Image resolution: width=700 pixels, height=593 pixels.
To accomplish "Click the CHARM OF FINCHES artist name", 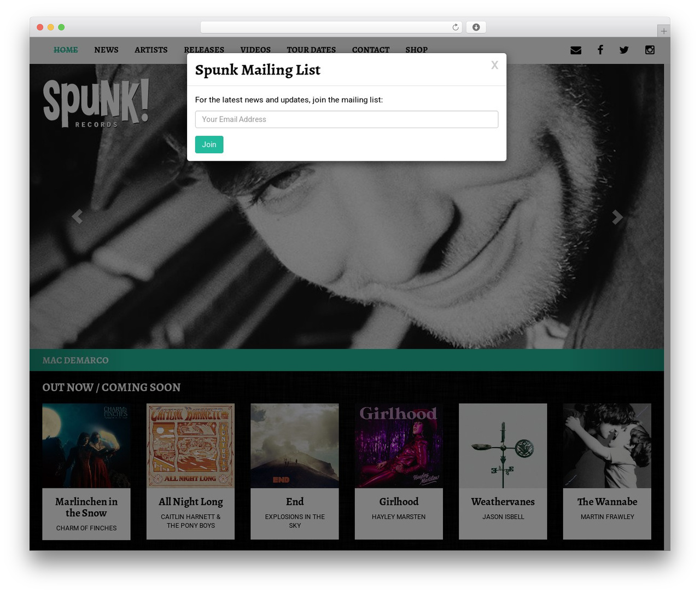I will click(x=86, y=528).
